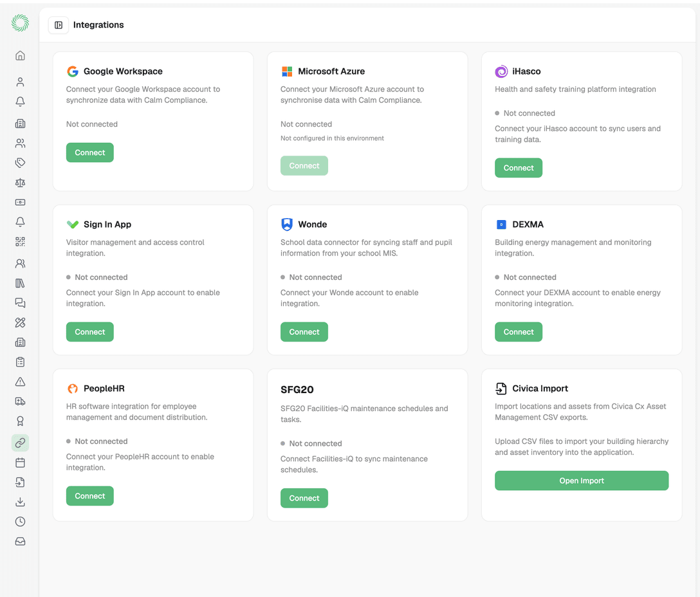This screenshot has height=597, width=700.
Task: Click the Microsoft Azure card heading
Action: point(331,71)
